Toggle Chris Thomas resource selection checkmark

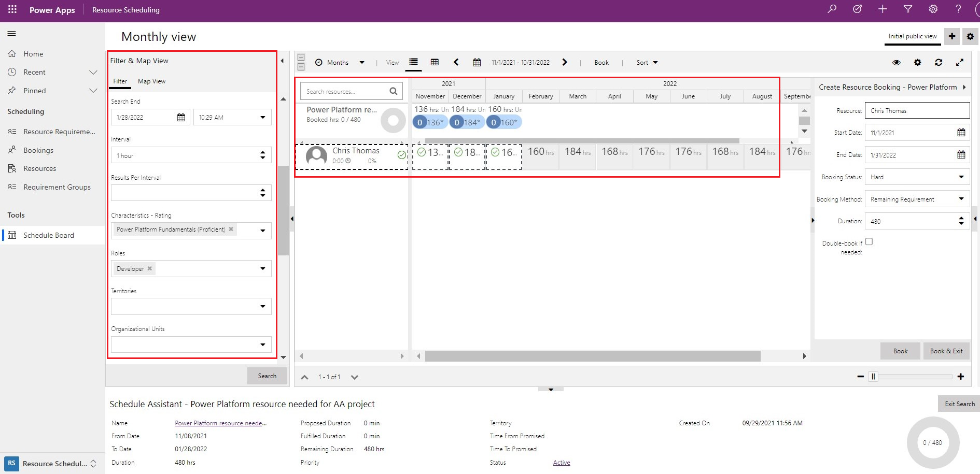401,155
